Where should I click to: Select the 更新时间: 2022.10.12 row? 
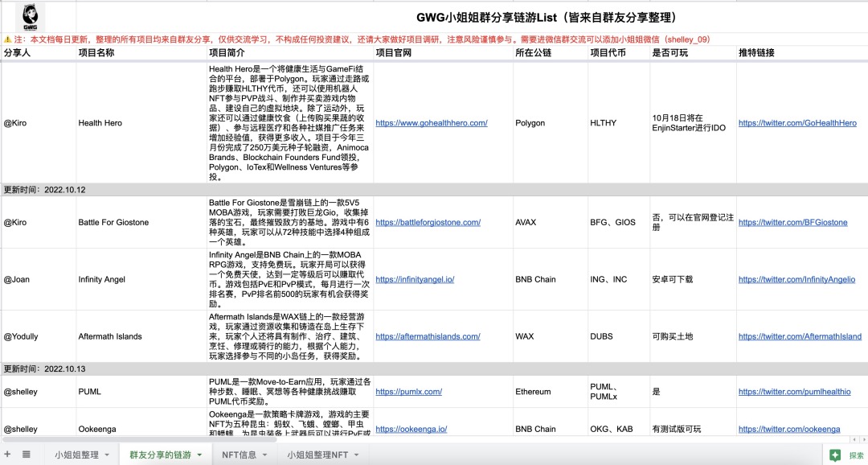coord(434,190)
